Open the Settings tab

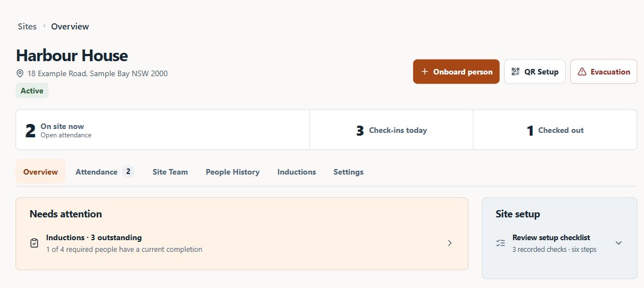348,172
